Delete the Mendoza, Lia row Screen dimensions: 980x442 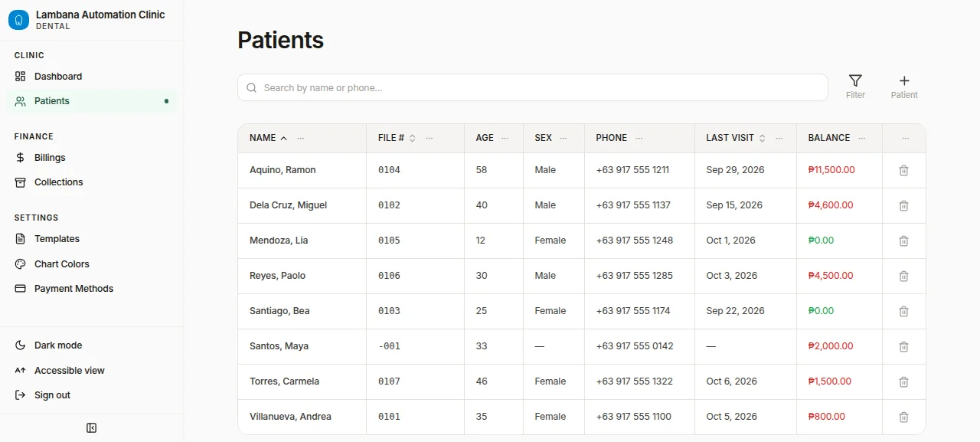point(903,241)
